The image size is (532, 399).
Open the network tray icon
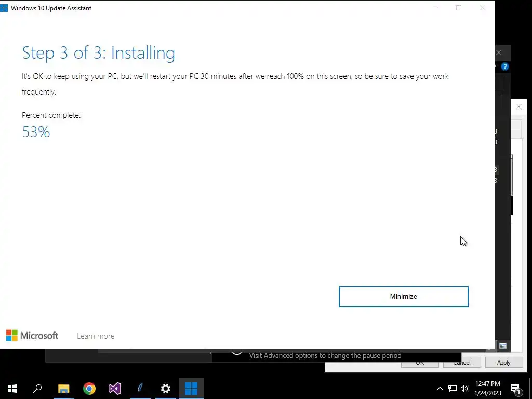pos(453,389)
